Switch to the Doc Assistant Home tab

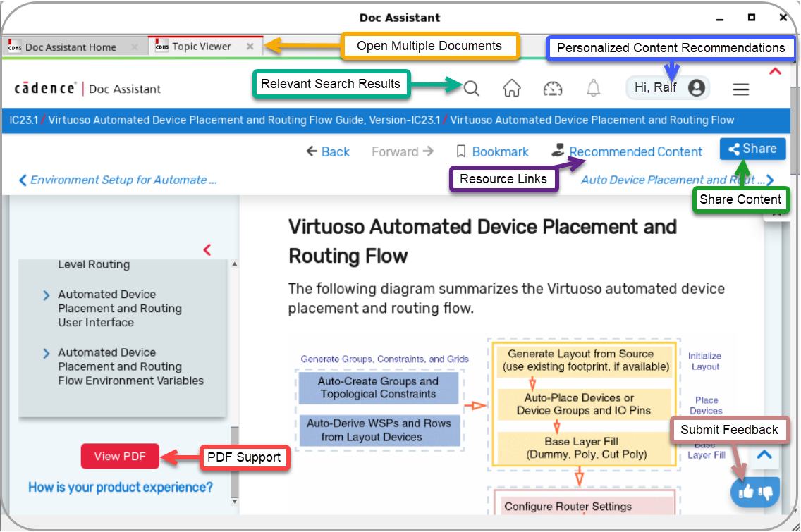tap(71, 47)
